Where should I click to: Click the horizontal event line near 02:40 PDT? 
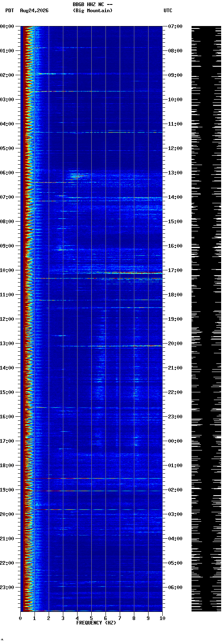[91, 91]
